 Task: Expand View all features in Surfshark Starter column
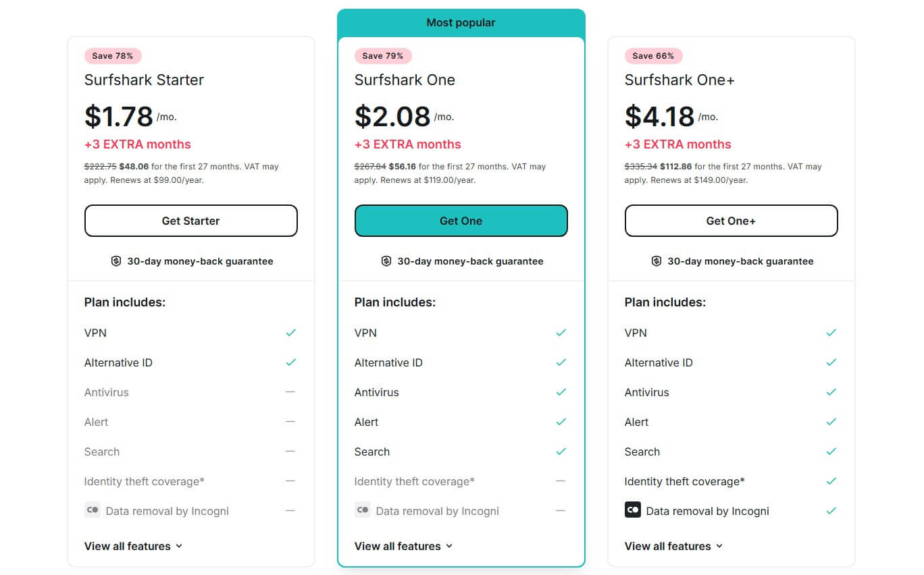coord(134,546)
